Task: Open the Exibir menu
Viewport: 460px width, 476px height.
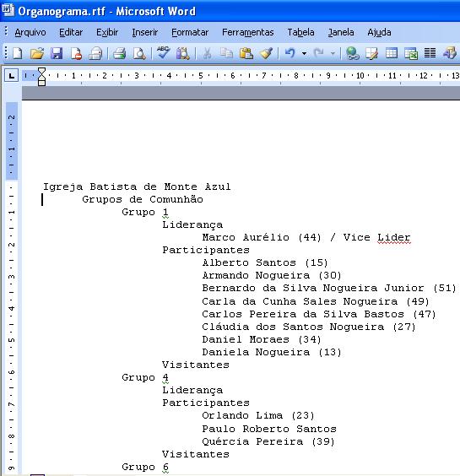Action: [107, 32]
